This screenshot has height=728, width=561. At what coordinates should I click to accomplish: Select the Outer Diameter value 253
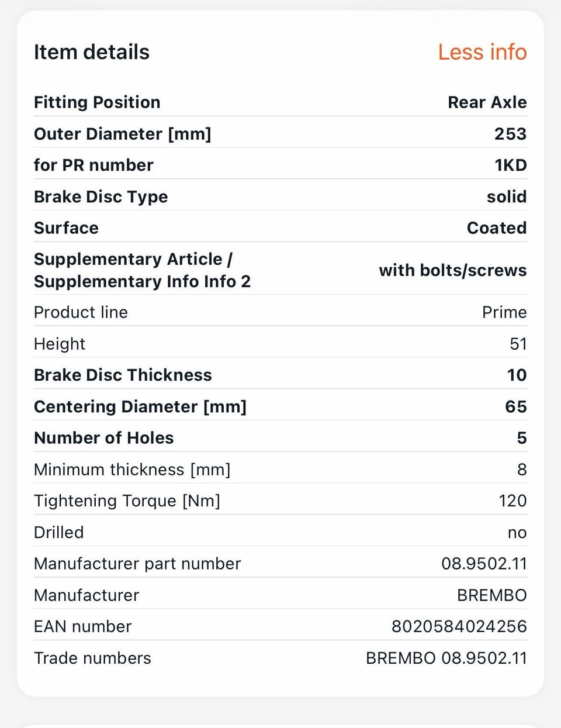510,134
